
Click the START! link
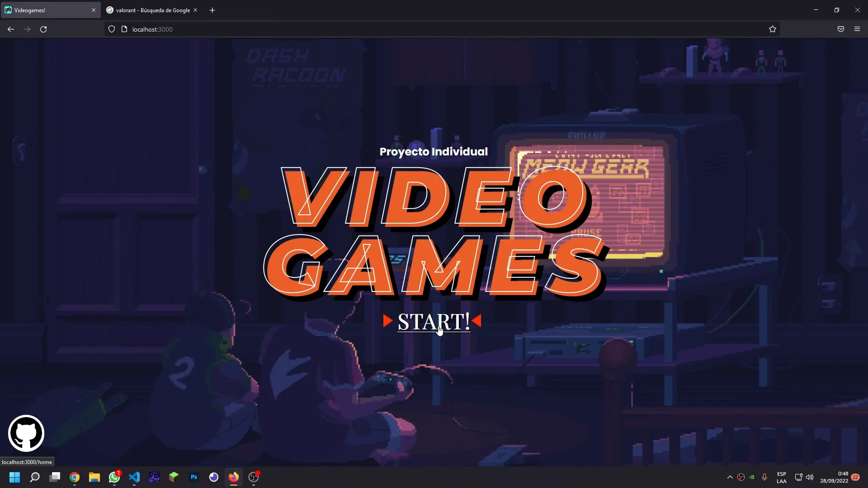pyautogui.click(x=433, y=322)
